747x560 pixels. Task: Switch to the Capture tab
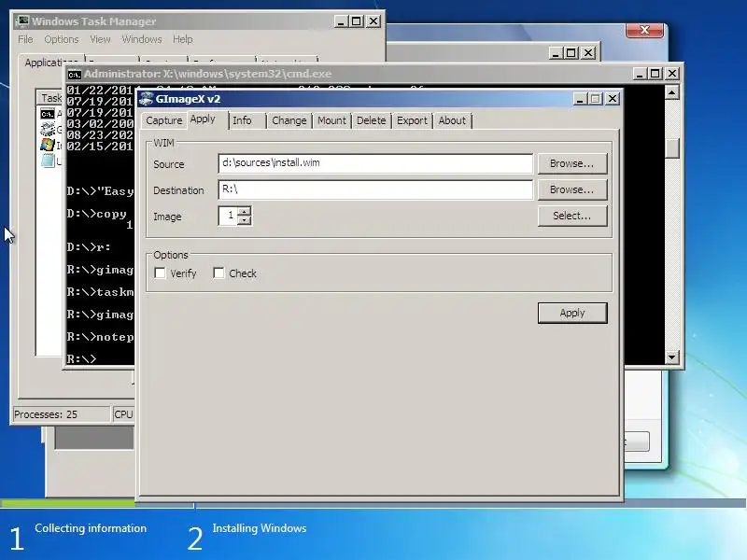(x=164, y=120)
